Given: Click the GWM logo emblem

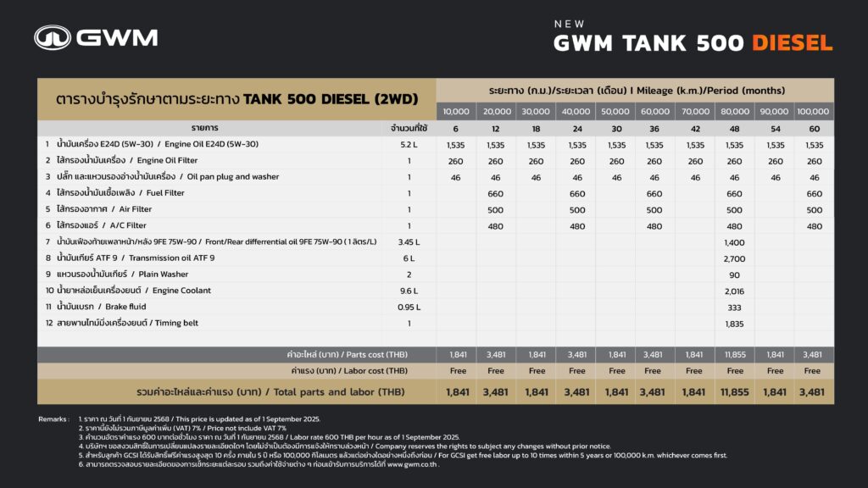Looking at the screenshot, I should click(53, 37).
